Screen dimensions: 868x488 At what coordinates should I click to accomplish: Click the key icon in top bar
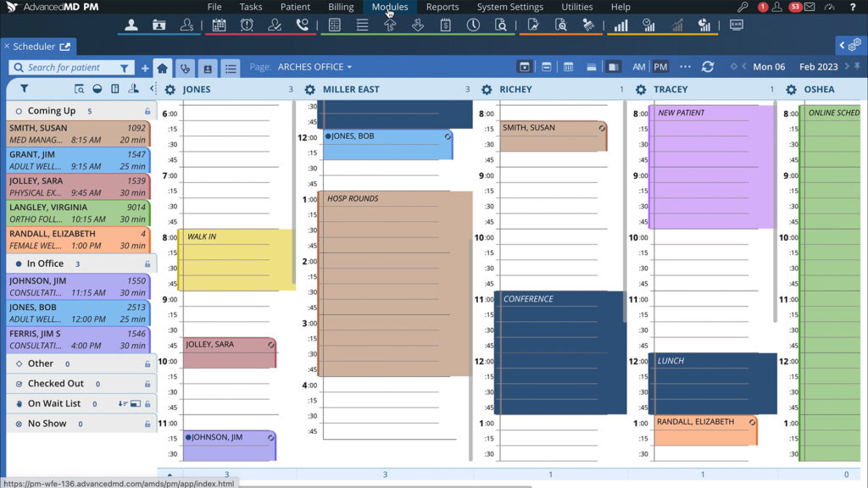(743, 7)
